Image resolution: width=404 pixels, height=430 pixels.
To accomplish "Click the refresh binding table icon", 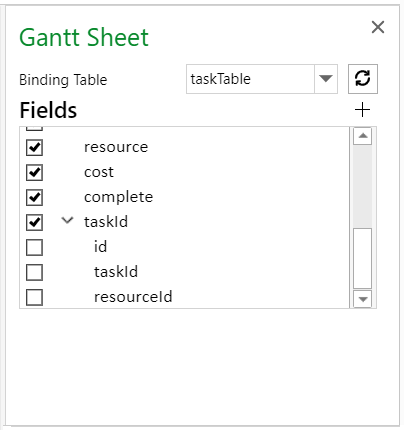I will coord(363,79).
